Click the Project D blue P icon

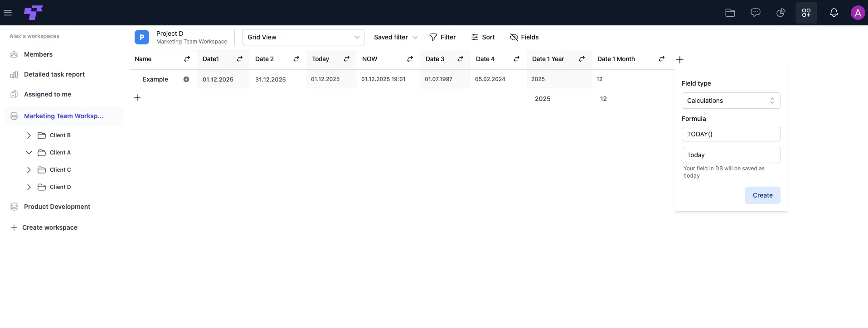pos(142,37)
